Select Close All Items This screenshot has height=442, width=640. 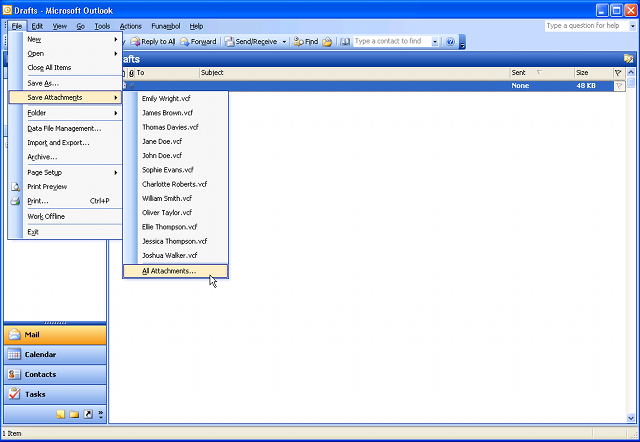click(65, 67)
